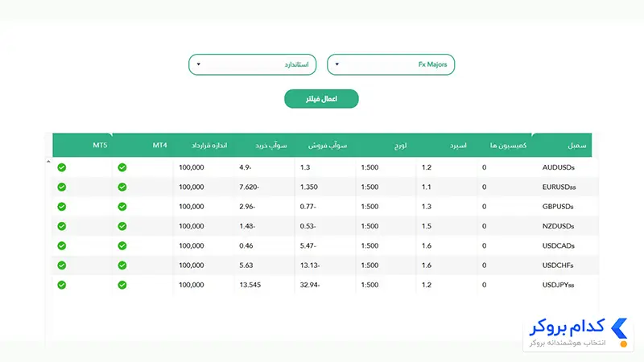Click the 13.13- swap sell value
Image resolution: width=644 pixels, height=362 pixels.
310,265
